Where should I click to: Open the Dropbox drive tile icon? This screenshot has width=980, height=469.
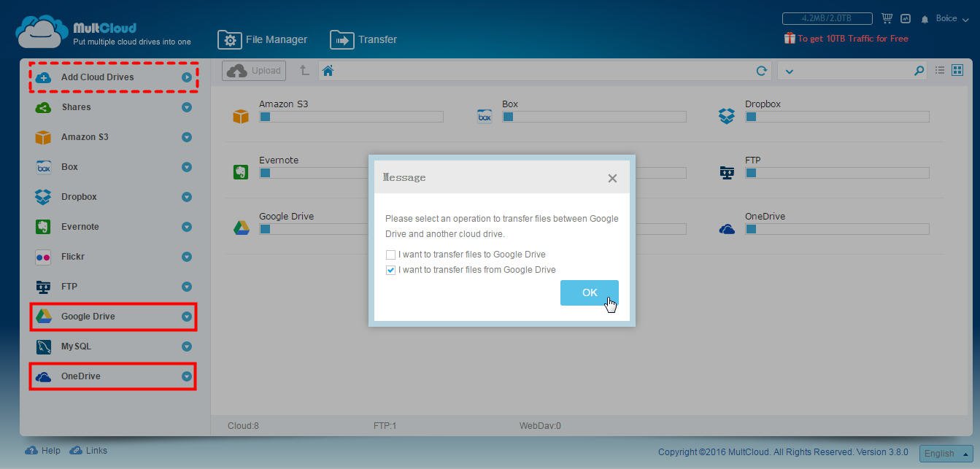click(727, 116)
